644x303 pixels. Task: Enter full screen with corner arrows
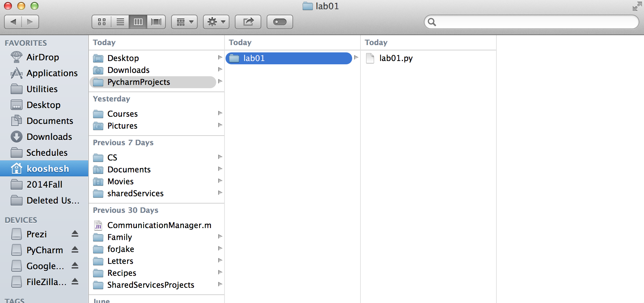point(637,6)
